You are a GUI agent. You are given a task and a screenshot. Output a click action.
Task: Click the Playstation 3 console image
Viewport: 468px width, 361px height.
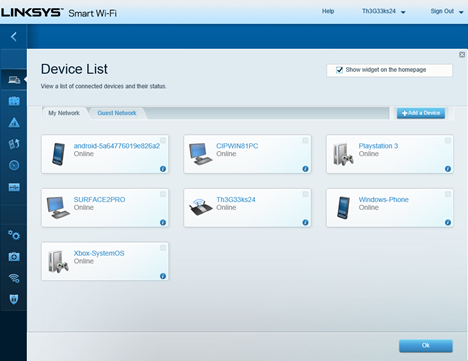pos(343,154)
